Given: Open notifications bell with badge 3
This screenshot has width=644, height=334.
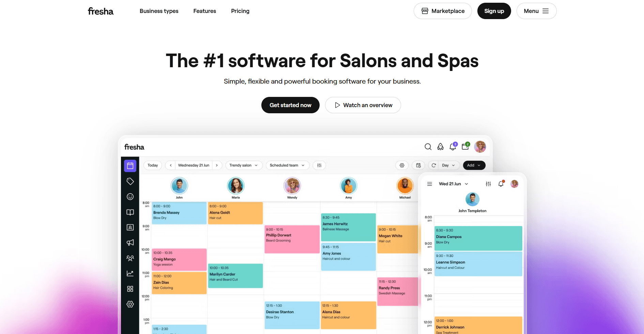Looking at the screenshot, I should click(453, 146).
